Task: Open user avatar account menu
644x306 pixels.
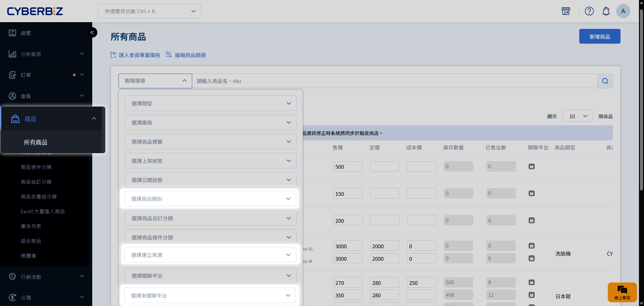Action: (x=623, y=11)
